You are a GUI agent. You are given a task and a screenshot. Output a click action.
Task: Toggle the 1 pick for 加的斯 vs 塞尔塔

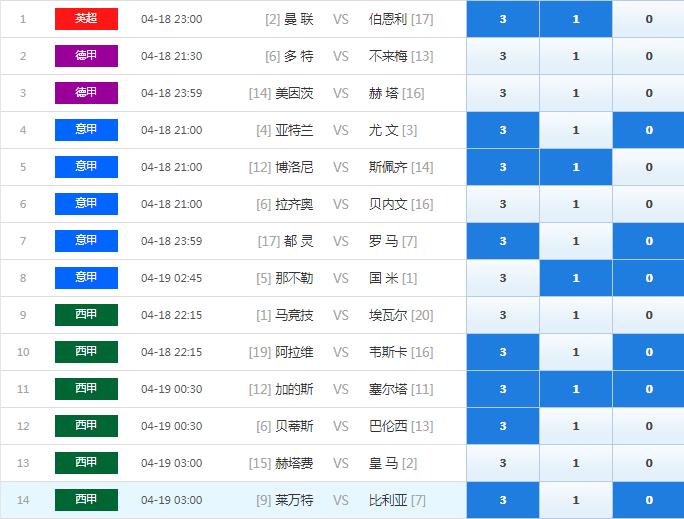point(576,389)
